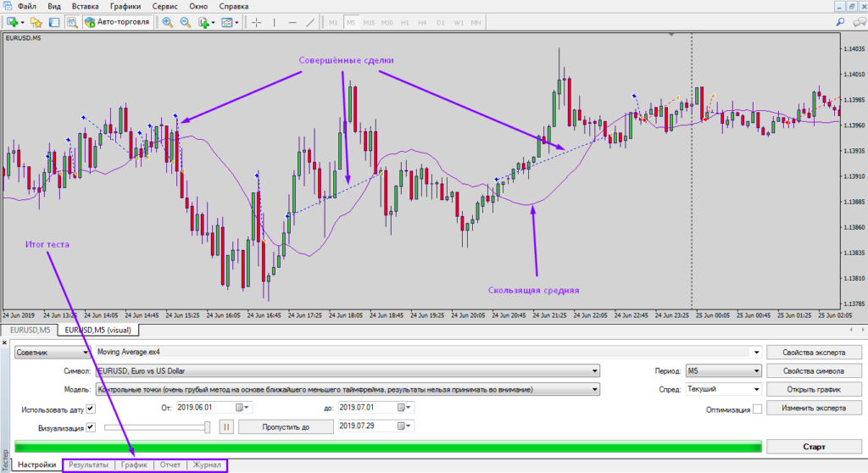Open the indicators list dropdown arrow
The height and width of the screenshot is (473, 868).
coord(213,23)
